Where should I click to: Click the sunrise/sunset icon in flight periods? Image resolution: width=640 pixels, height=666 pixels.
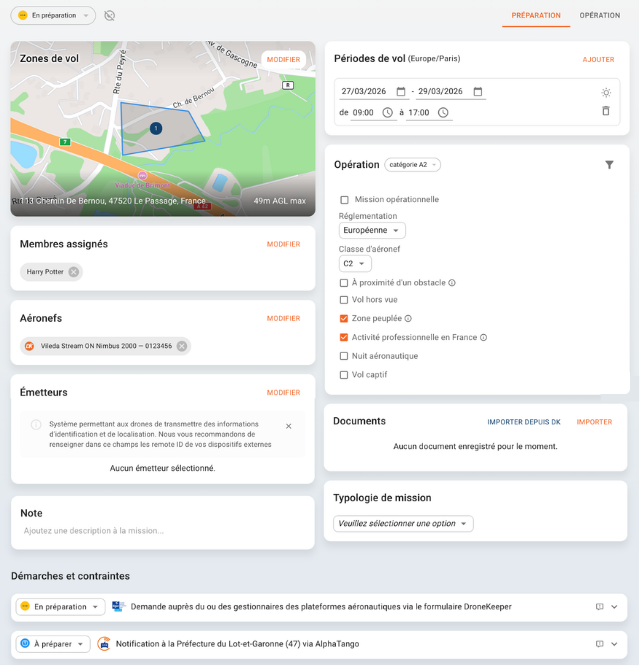(x=605, y=92)
